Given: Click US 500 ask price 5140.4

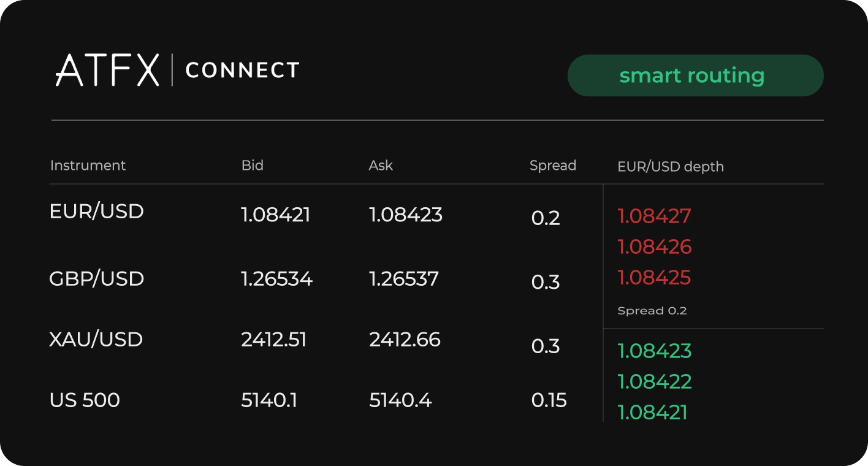Looking at the screenshot, I should pos(400,400).
